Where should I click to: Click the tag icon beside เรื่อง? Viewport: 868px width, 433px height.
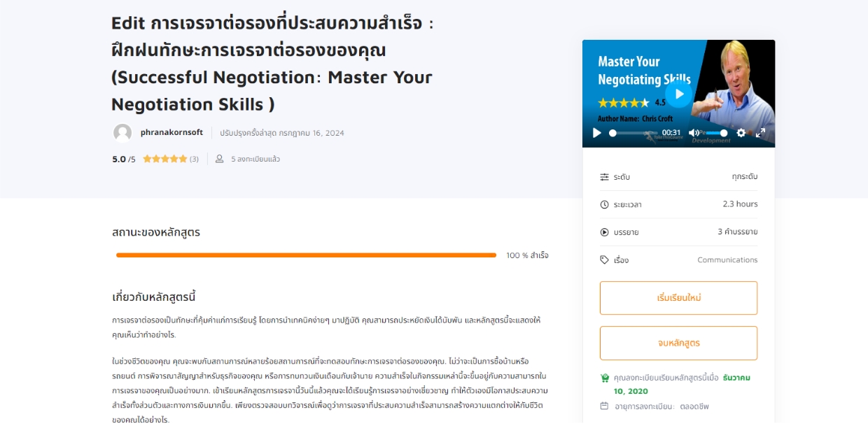605,260
